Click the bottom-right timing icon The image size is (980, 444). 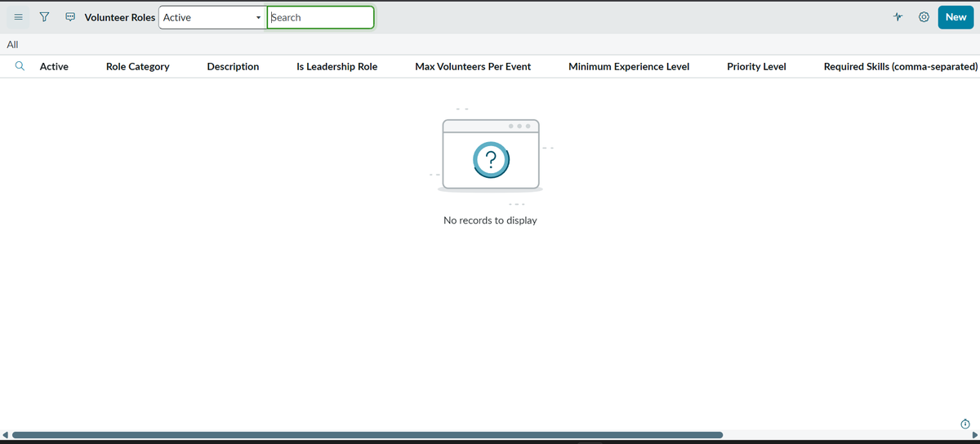pyautogui.click(x=964, y=423)
